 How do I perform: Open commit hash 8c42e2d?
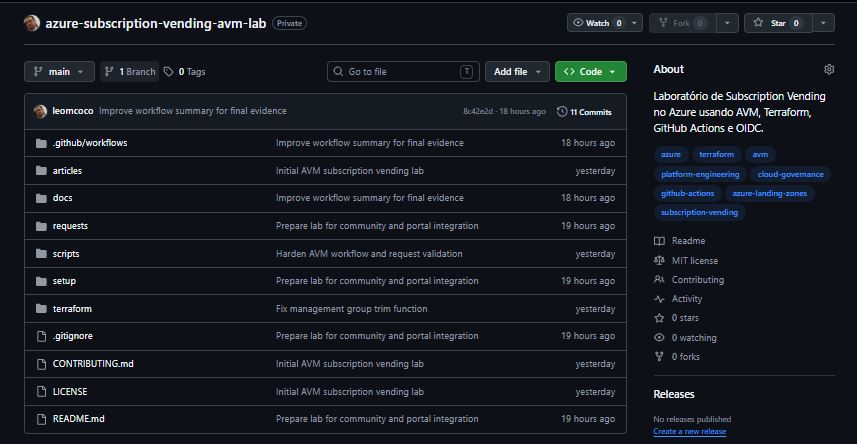tap(477, 112)
